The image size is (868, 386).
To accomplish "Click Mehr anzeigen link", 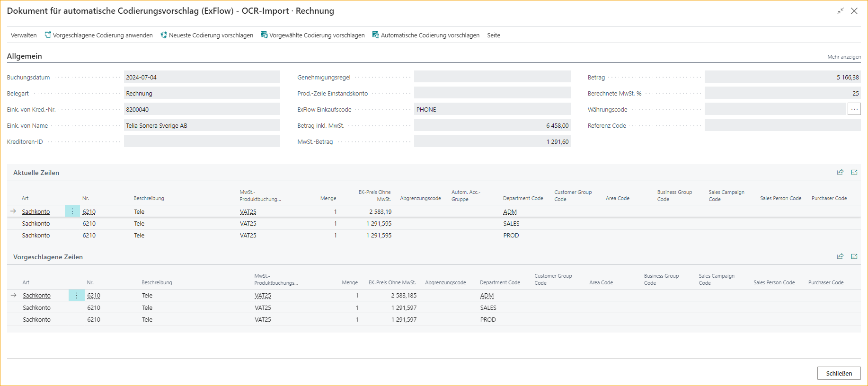I will (x=844, y=57).
